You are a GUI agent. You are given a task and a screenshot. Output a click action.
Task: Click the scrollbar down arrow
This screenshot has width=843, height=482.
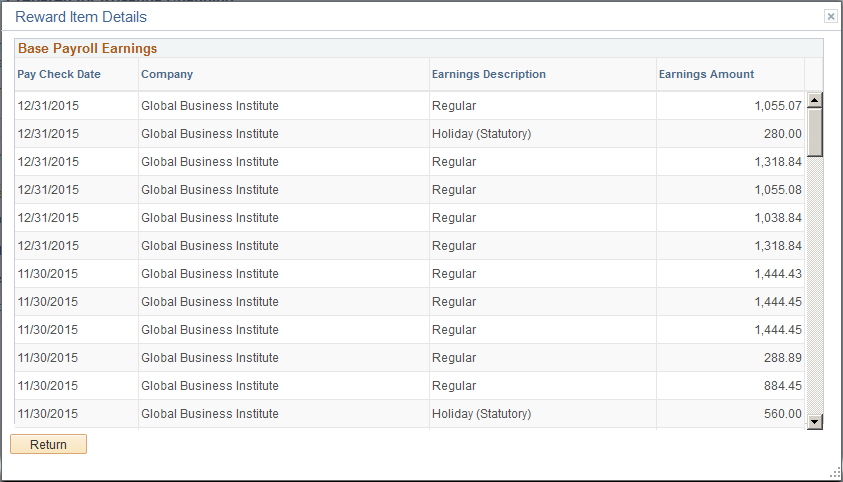815,422
